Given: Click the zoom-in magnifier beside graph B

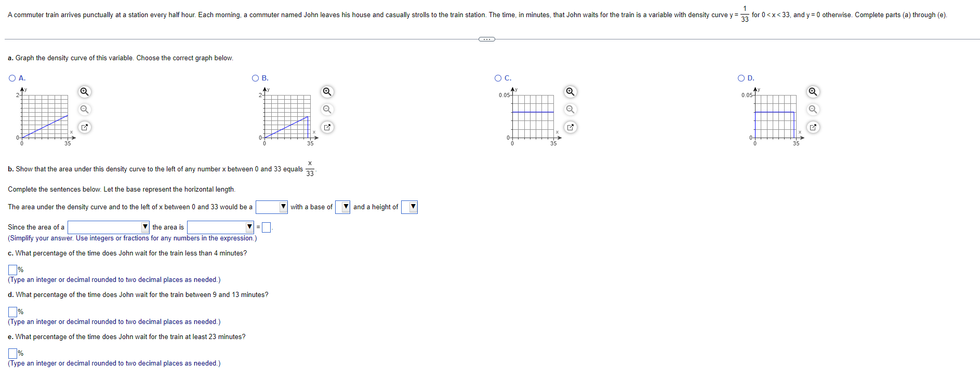Looking at the screenshot, I should click(326, 91).
